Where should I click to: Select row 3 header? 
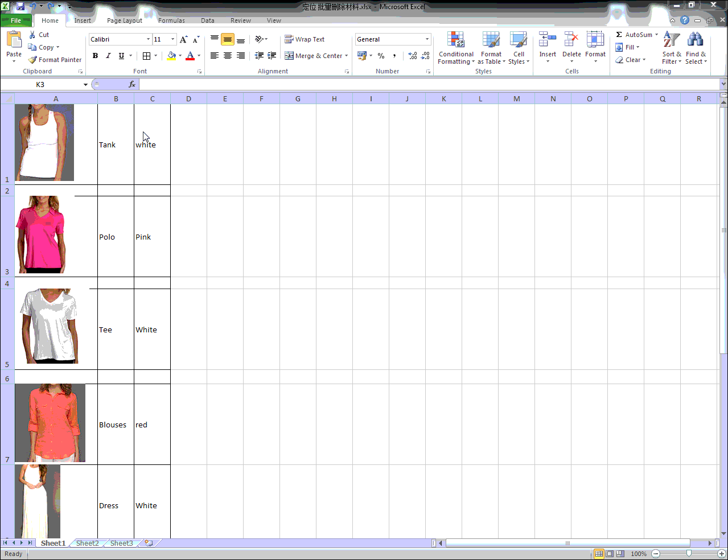7,236
